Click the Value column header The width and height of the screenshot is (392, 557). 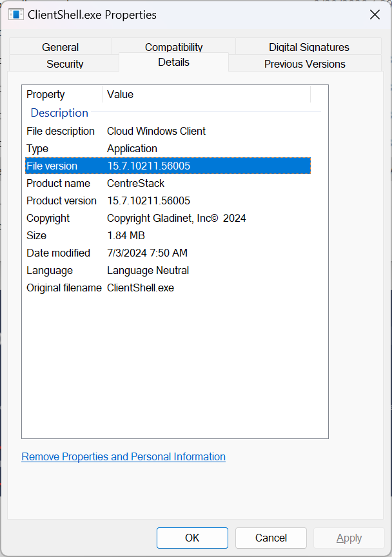(207, 94)
